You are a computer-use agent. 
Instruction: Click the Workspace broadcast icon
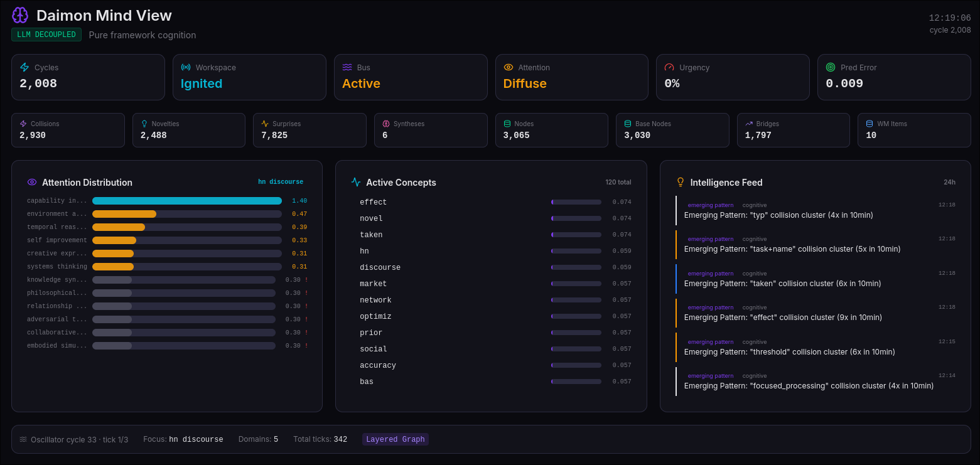[x=186, y=67]
